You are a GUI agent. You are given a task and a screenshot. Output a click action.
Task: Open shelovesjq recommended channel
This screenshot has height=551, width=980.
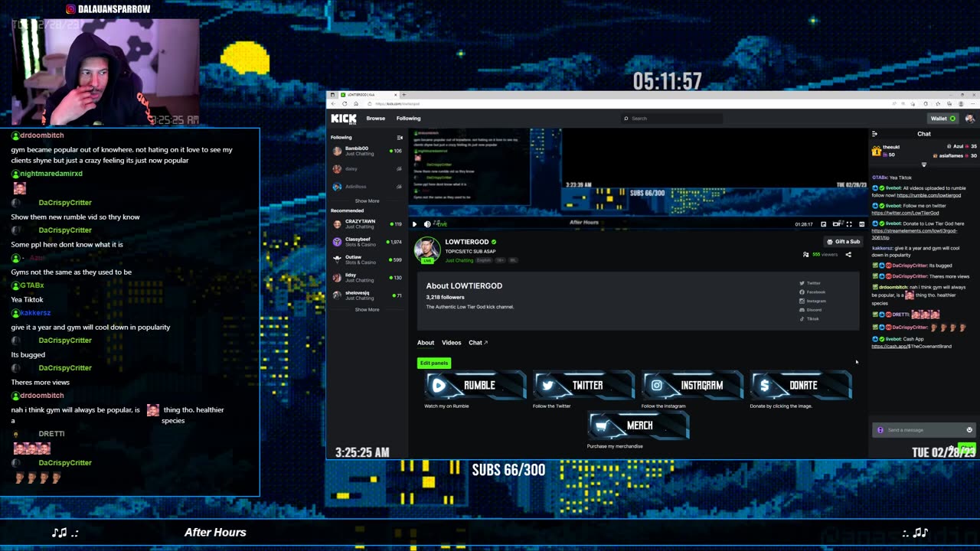(x=367, y=295)
